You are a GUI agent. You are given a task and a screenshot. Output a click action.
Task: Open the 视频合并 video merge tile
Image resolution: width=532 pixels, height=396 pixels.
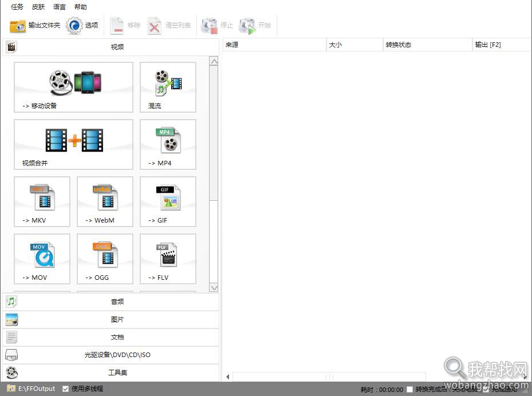click(x=74, y=144)
